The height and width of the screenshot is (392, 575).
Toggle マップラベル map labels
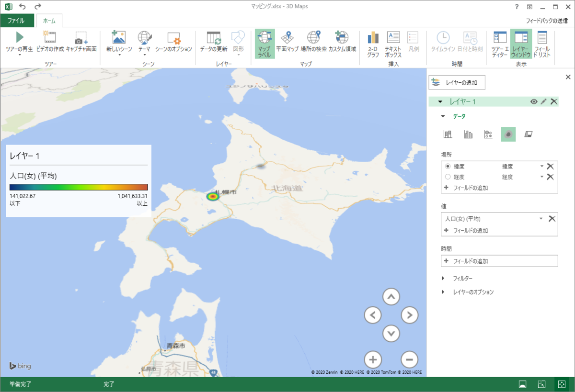point(264,44)
